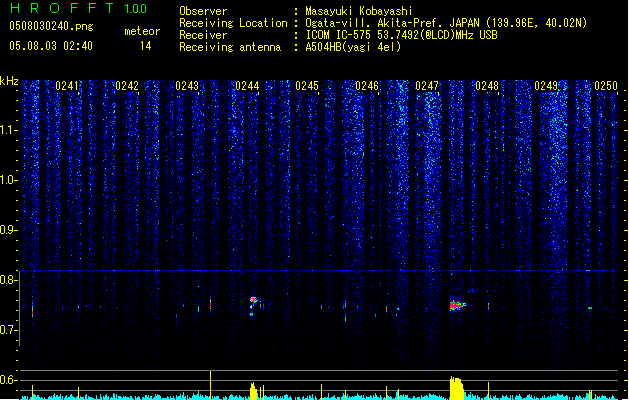Click the 0245 time marker
This screenshot has width=629, height=400.
click(x=307, y=86)
